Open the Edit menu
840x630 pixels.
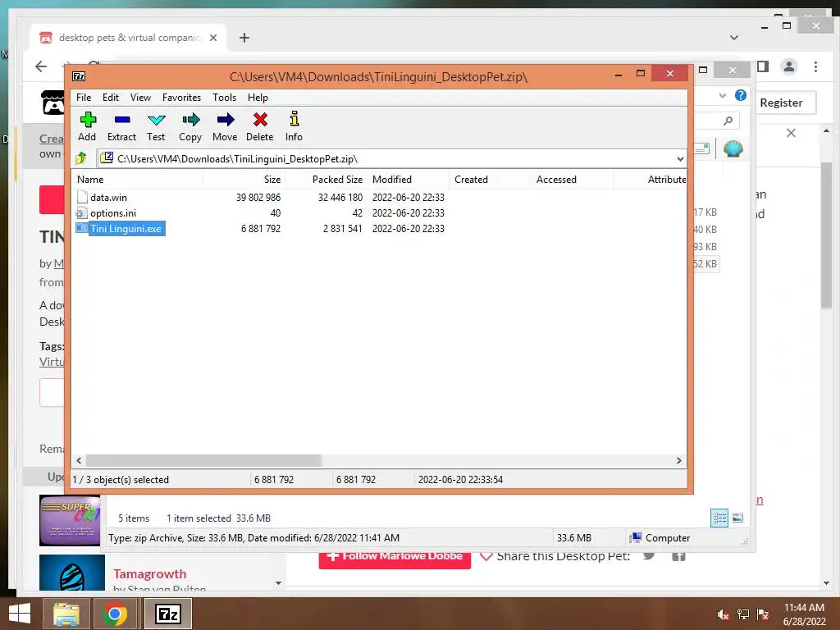pos(111,98)
